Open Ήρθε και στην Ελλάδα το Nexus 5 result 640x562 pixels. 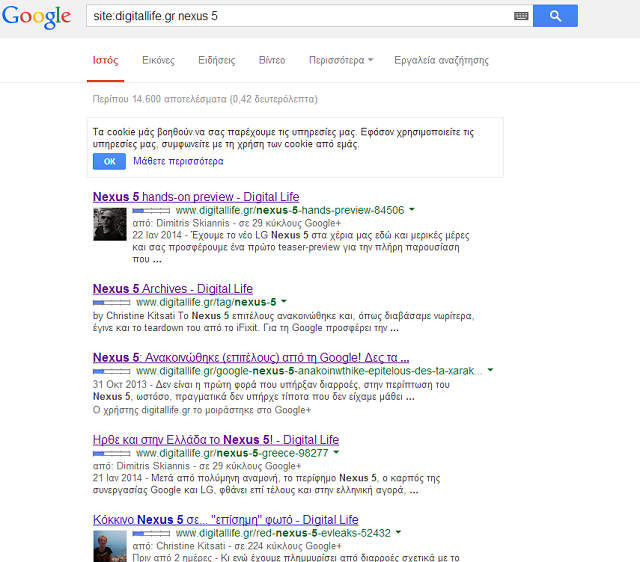pos(216,440)
